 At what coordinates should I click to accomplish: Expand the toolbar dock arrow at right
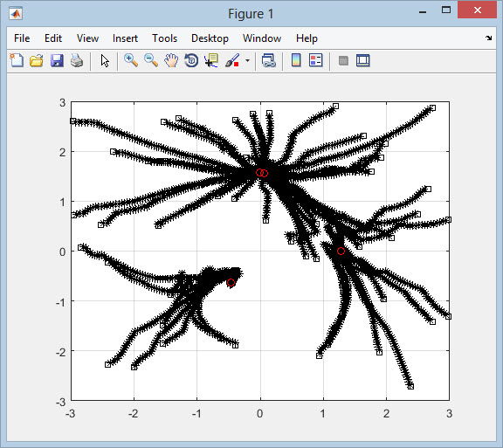click(x=488, y=38)
